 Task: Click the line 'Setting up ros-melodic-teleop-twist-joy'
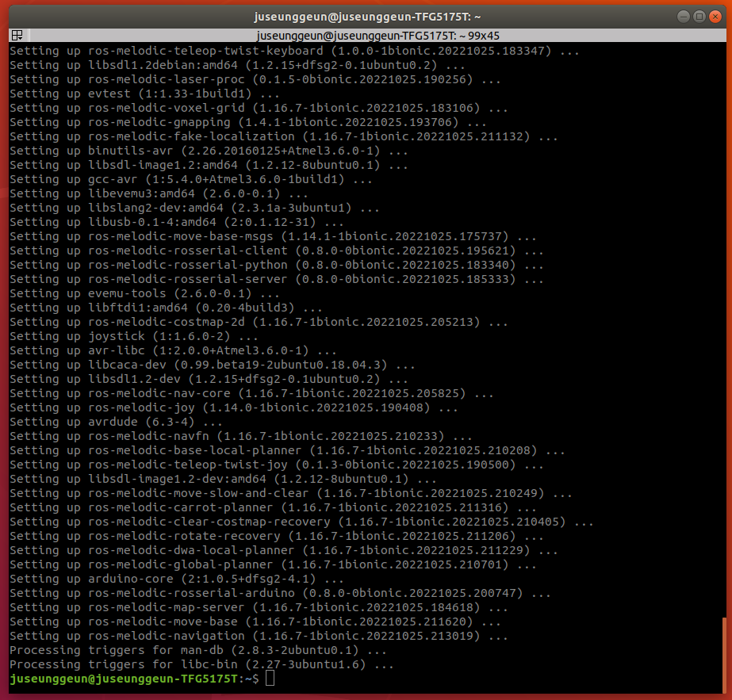276,465
